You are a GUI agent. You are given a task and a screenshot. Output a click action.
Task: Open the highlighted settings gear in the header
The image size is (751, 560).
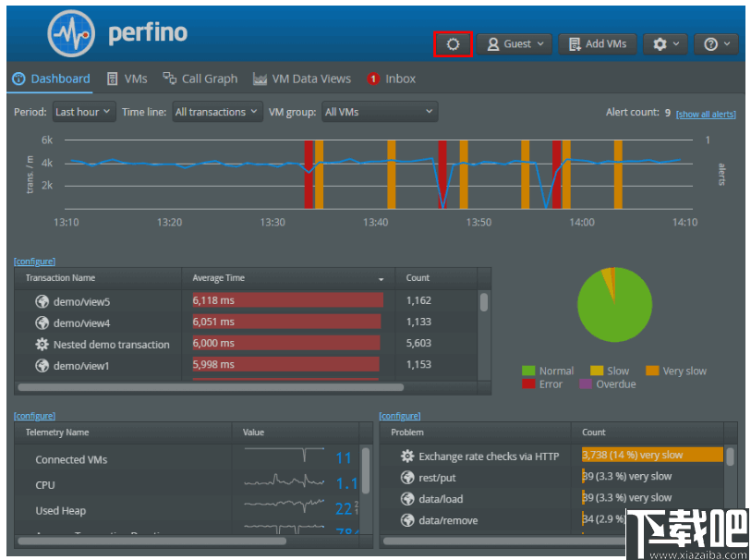pyautogui.click(x=453, y=43)
